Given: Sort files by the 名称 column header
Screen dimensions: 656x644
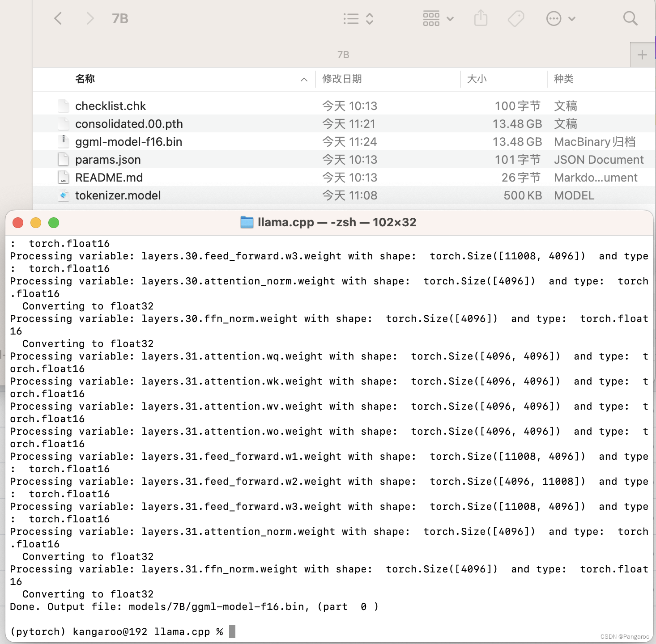Looking at the screenshot, I should 85,79.
